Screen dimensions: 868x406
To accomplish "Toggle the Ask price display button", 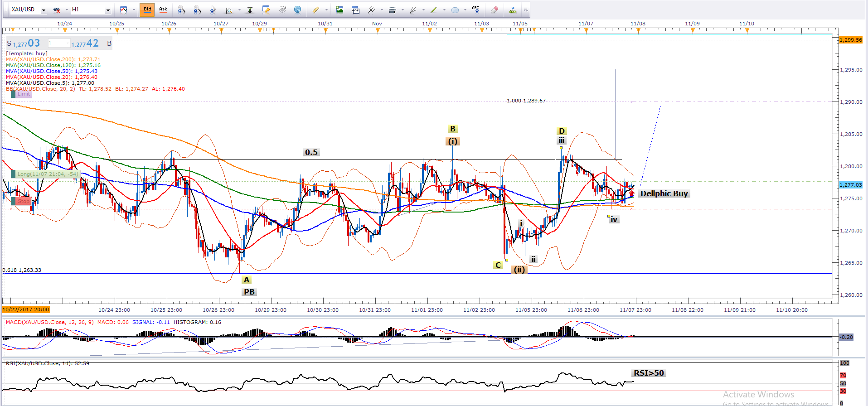I will (163, 10).
